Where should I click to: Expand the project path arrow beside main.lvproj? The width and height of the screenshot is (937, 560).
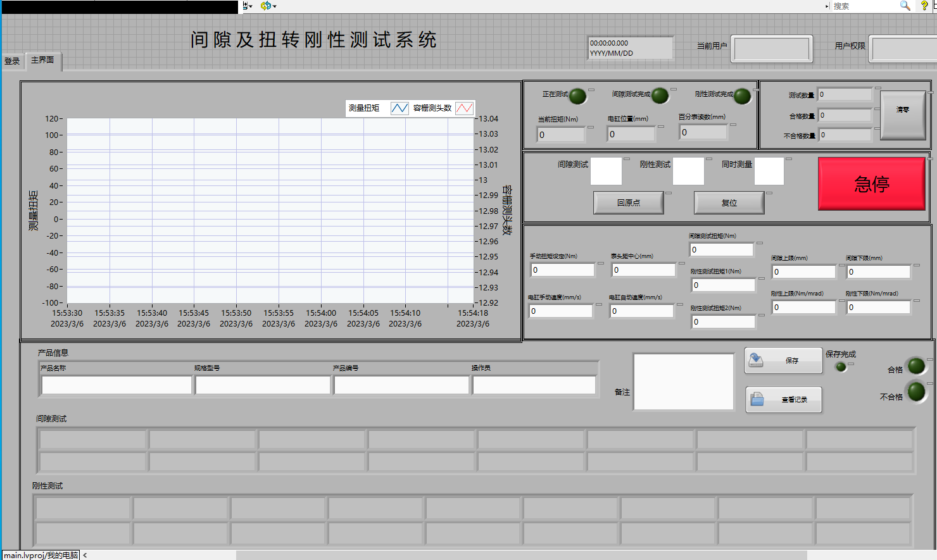click(x=85, y=555)
